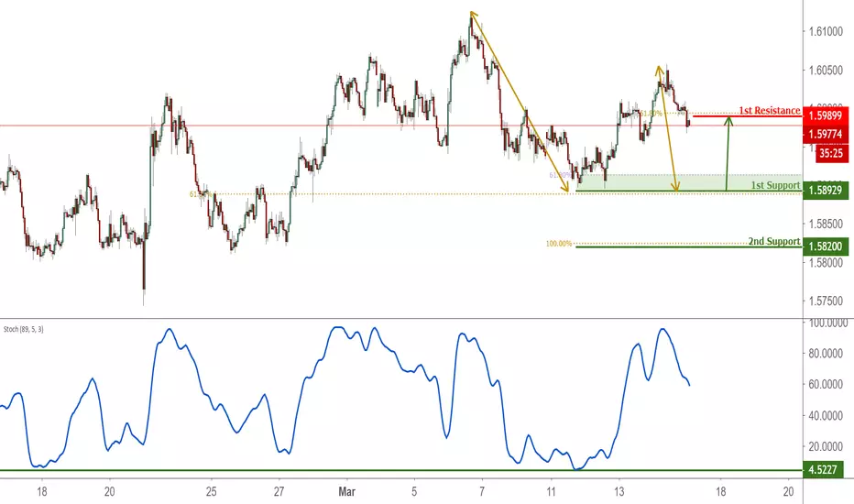
Task: Click the 1.59774 current price tag
Action: [x=825, y=134]
